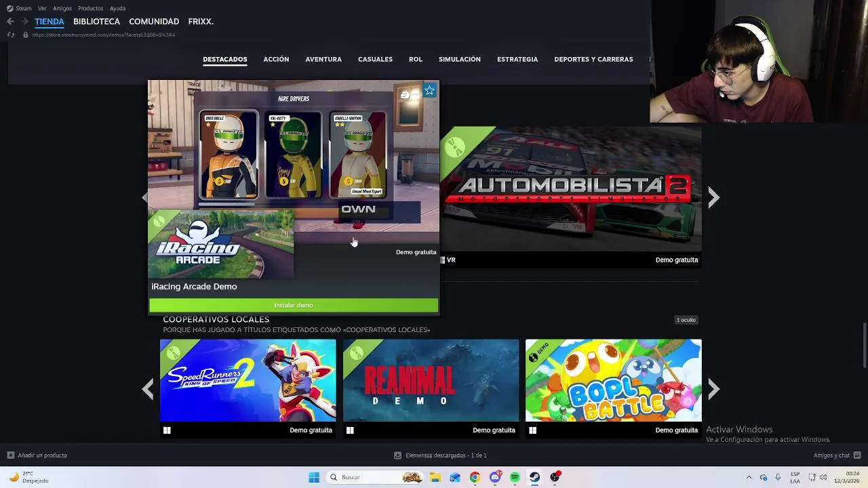
Task: Show previous featured demo with left arrow
Action: (x=144, y=197)
